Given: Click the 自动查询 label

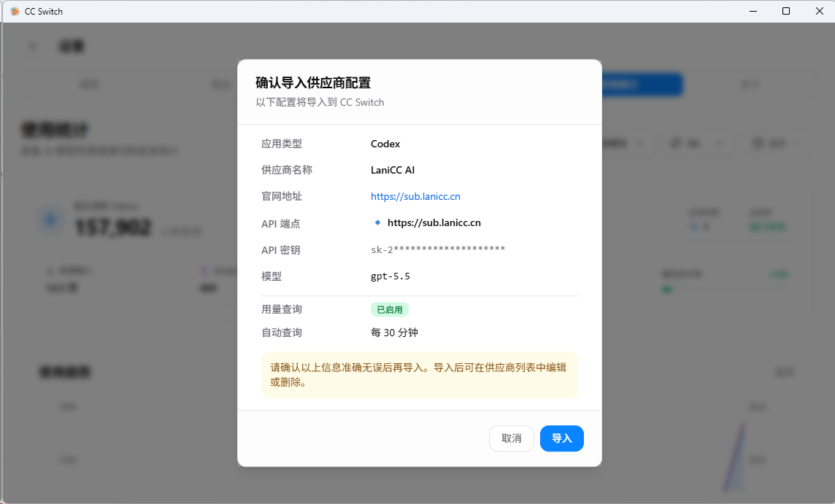Looking at the screenshot, I should tap(281, 333).
